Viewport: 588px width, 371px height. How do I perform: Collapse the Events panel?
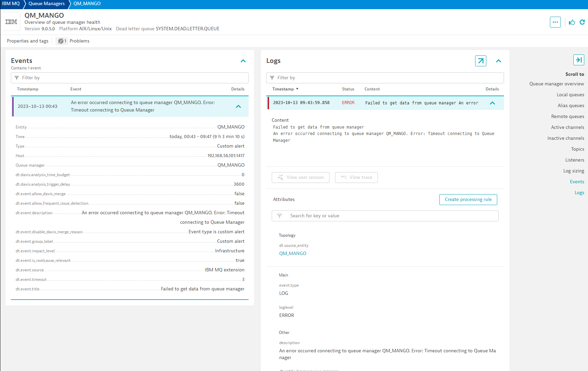pos(243,61)
